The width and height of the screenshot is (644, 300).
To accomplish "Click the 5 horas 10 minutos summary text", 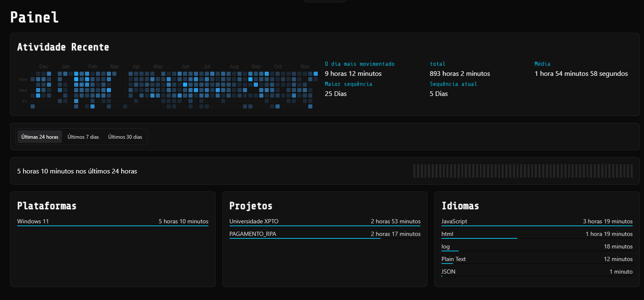I will pos(77,171).
